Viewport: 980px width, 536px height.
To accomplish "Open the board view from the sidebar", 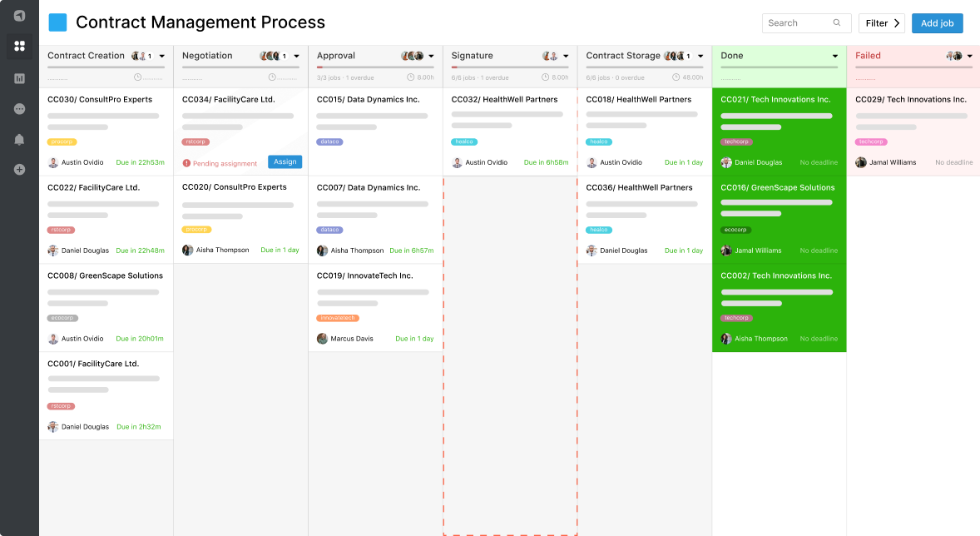I will (18, 46).
